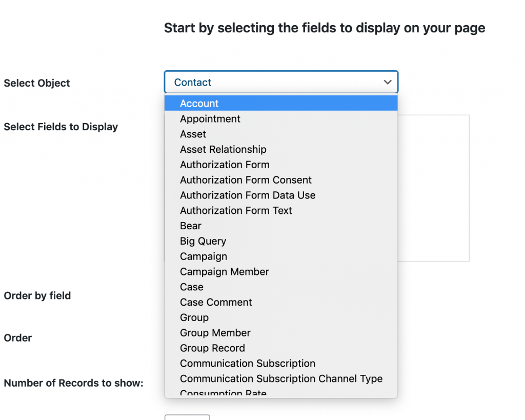Pick Asset in the dropdown list
Viewport: 525px width, 420px height.
(281, 134)
